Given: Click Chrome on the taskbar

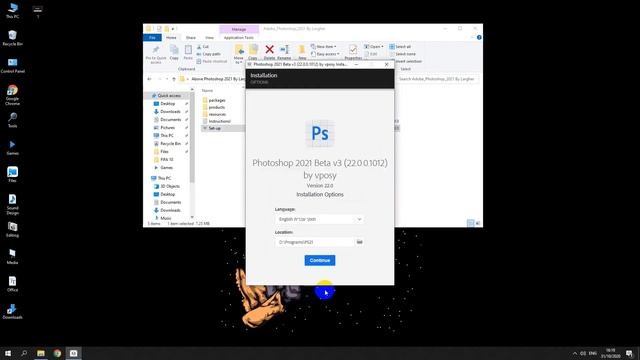Looking at the screenshot, I should click(x=57, y=353).
